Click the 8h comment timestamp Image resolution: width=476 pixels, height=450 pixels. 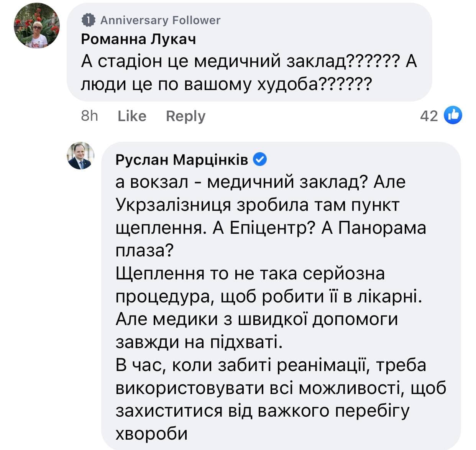89,116
